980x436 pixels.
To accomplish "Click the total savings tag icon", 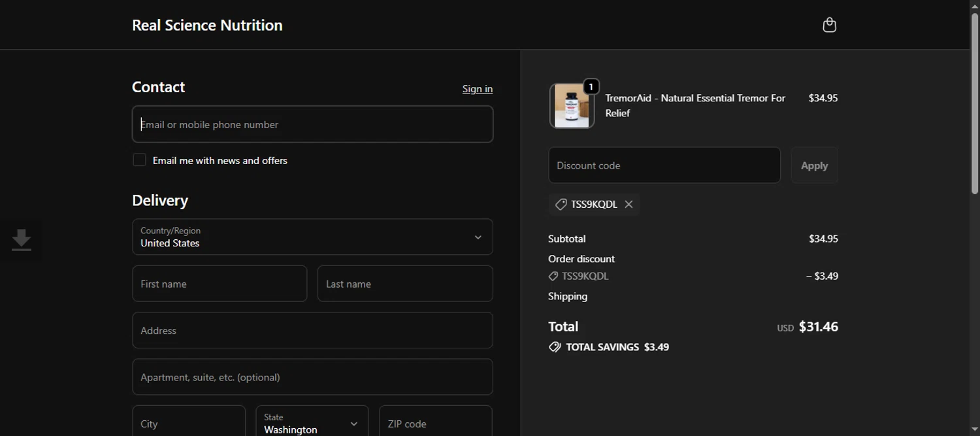I will point(555,347).
